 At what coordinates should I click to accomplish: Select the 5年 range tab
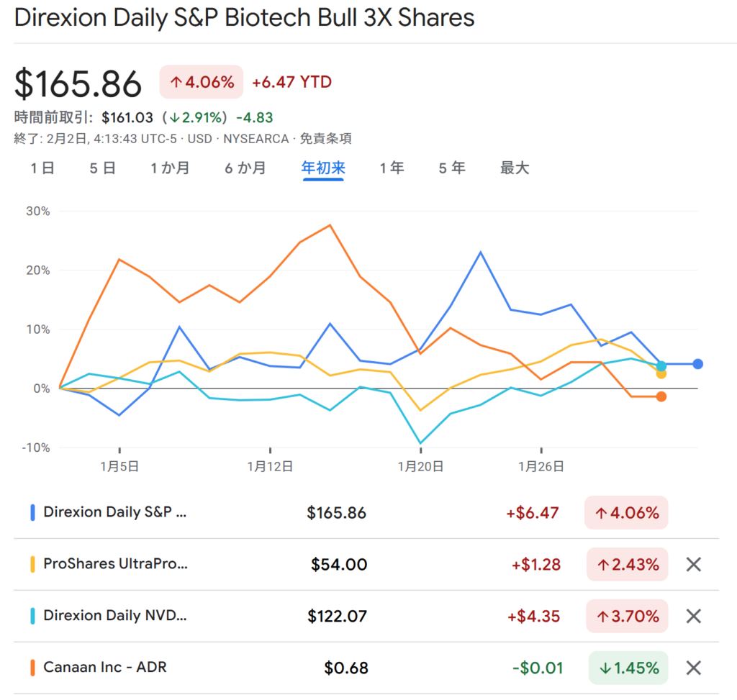(x=452, y=168)
